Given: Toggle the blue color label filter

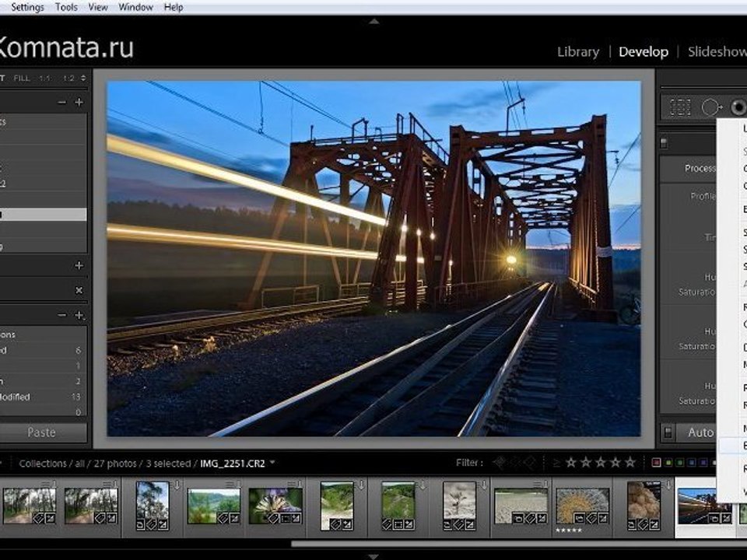Looking at the screenshot, I should tap(692, 463).
